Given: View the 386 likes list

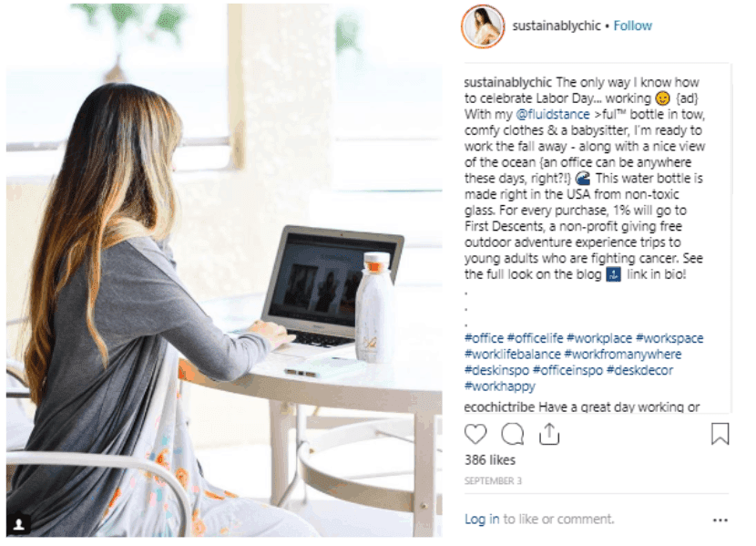Looking at the screenshot, I should (490, 460).
